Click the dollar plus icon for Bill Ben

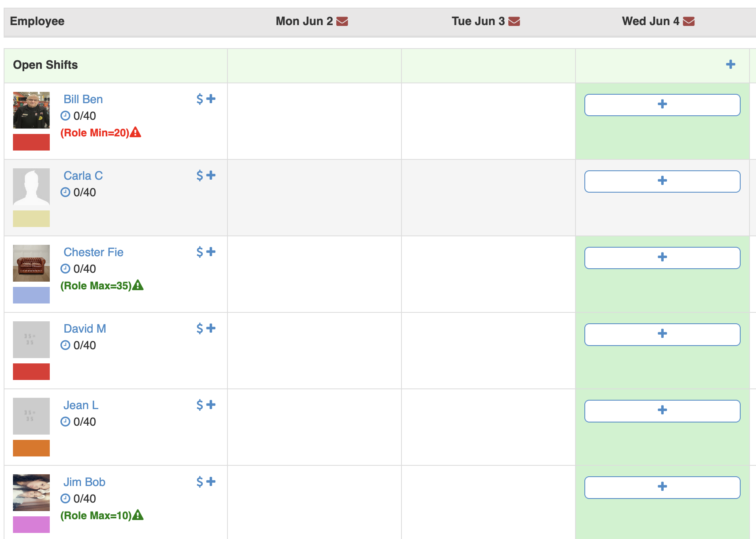point(206,99)
